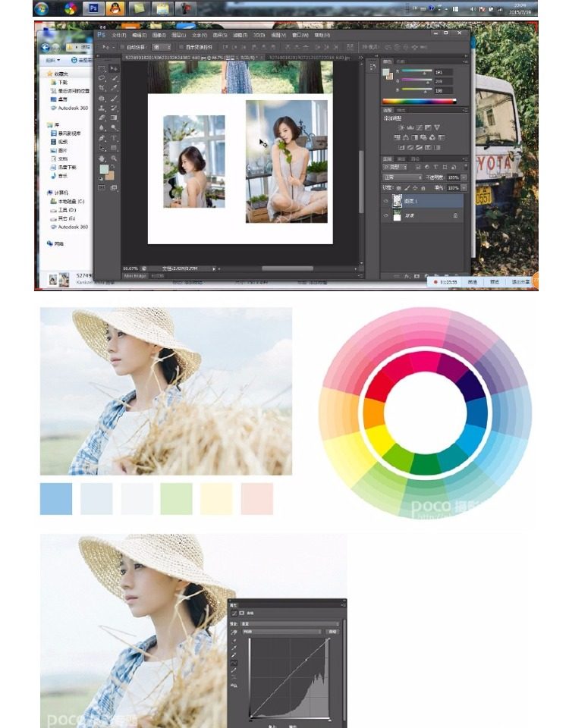Open Photoshop from the taskbar
Screen dimensions: 569x728
click(x=94, y=8)
